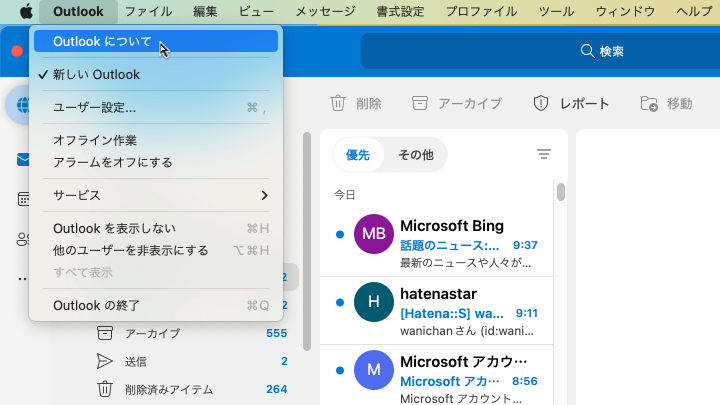The height and width of the screenshot is (405, 720).
Task: Select 他のユーザーを非表示にする
Action: tap(156, 250)
